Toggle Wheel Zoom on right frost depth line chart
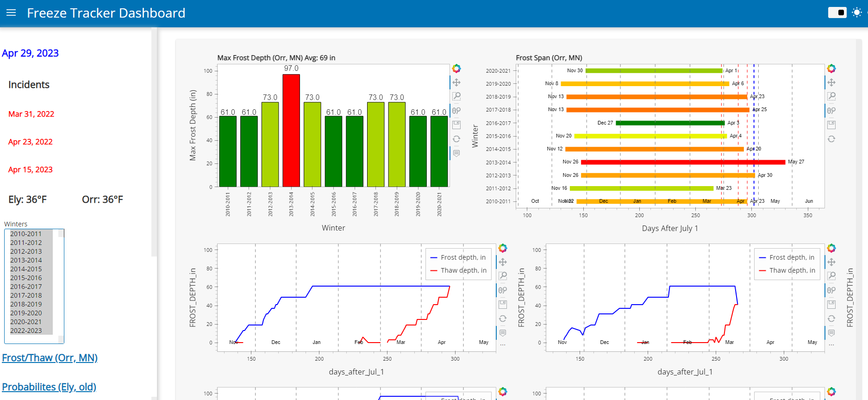868x400 pixels. 831,290
